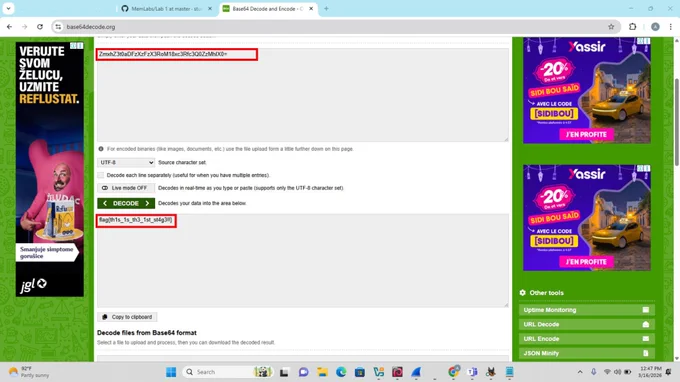Image resolution: width=680 pixels, height=382 pixels.
Task: Switch to the MemLabs GitHub tab
Action: (167, 9)
